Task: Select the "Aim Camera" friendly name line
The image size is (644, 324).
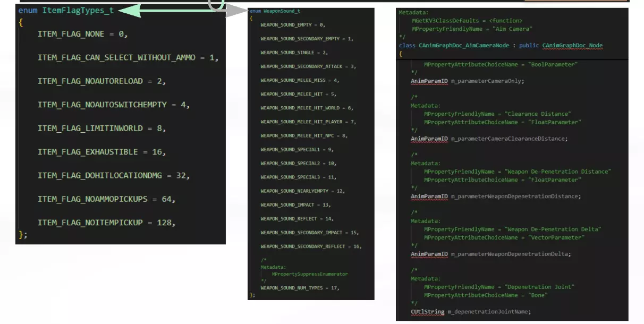Action: click(x=472, y=29)
